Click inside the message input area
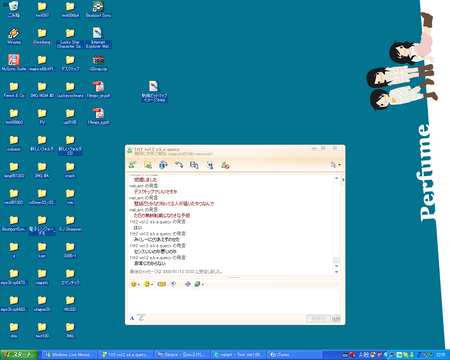450x360 pixels. click(x=233, y=302)
